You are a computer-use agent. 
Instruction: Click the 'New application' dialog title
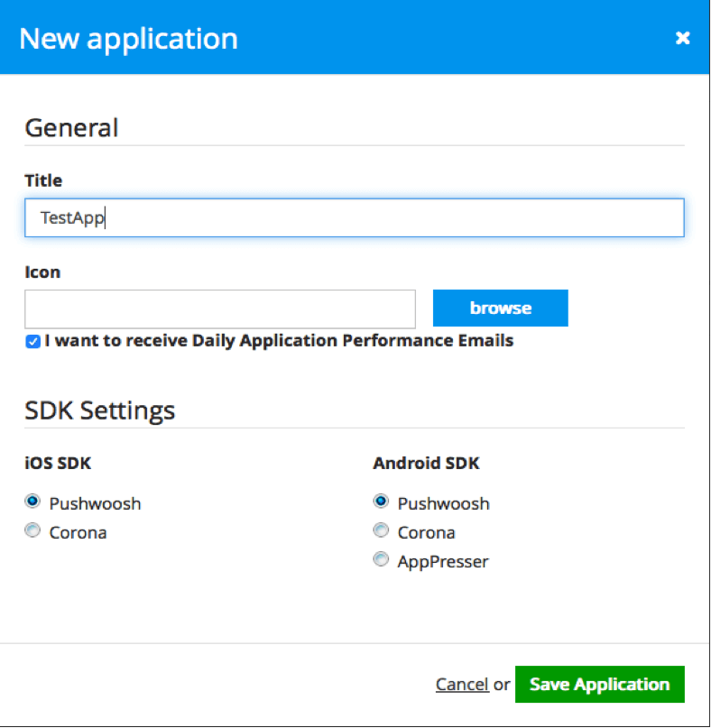pos(129,39)
